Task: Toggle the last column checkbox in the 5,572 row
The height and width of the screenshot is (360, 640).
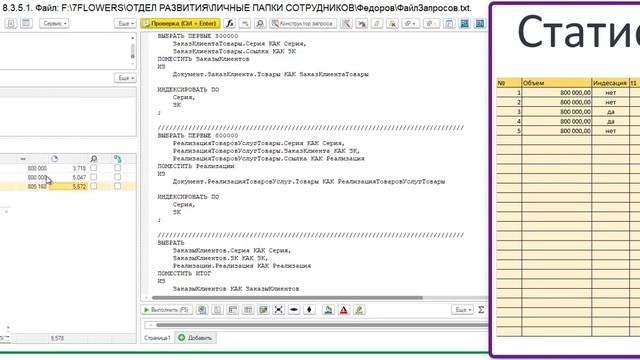Action: tap(118, 186)
